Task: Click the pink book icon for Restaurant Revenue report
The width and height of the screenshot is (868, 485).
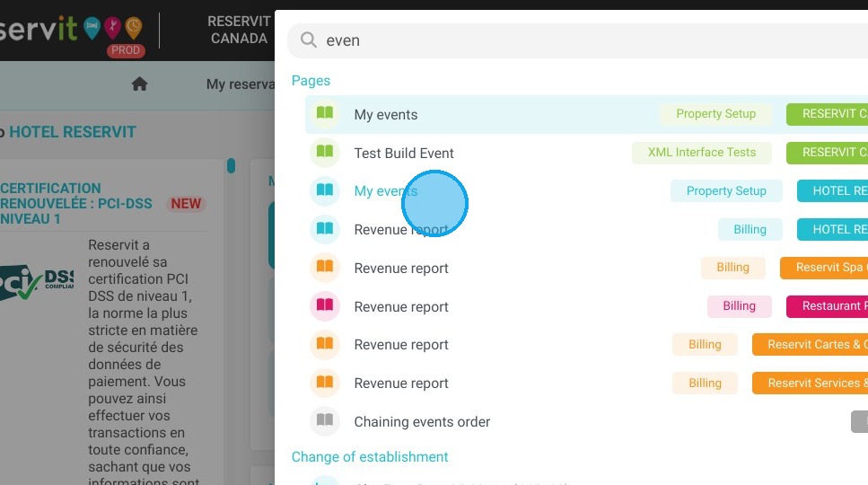Action: 325,305
